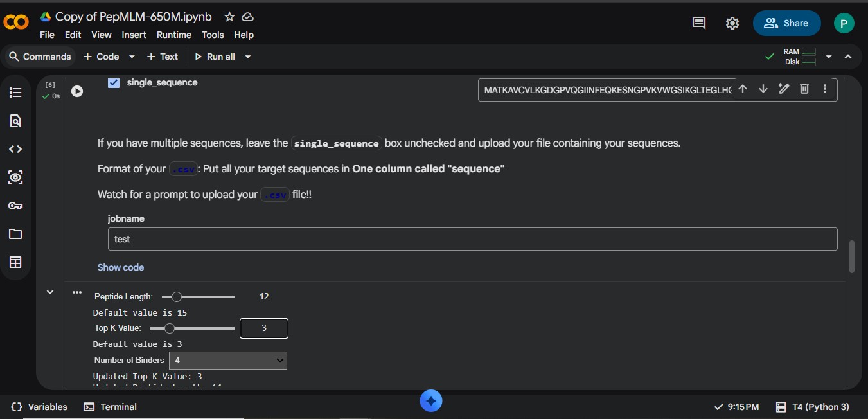Add a Code cell
868x419 pixels.
point(102,57)
